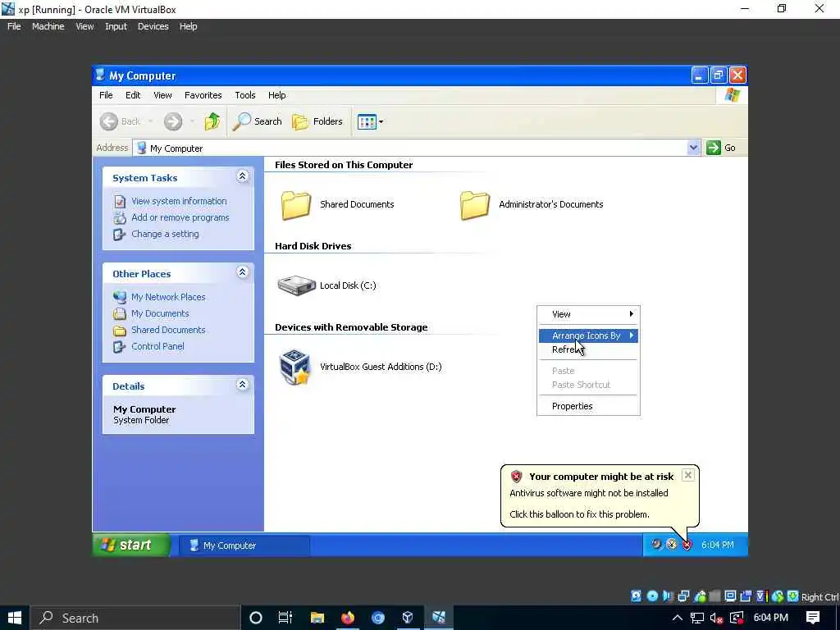Image resolution: width=840 pixels, height=630 pixels.
Task: Select Administrator's Documents folder icon
Action: pyautogui.click(x=475, y=205)
